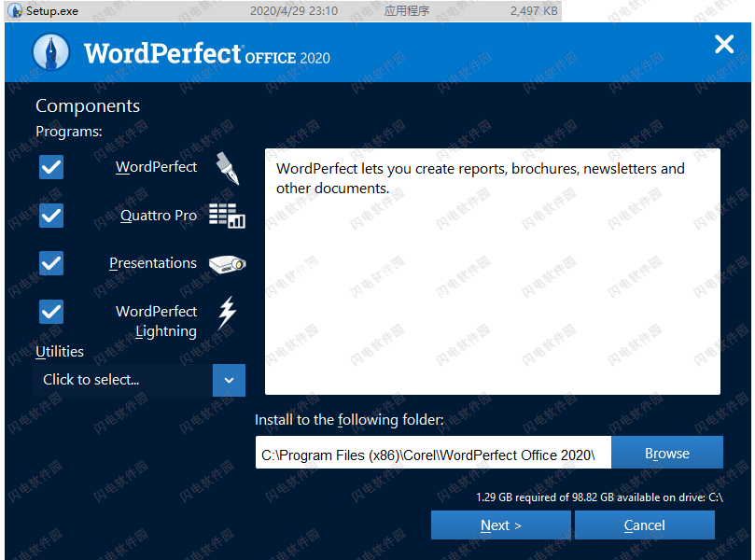
Task: Click the disk space required text
Action: click(x=599, y=497)
